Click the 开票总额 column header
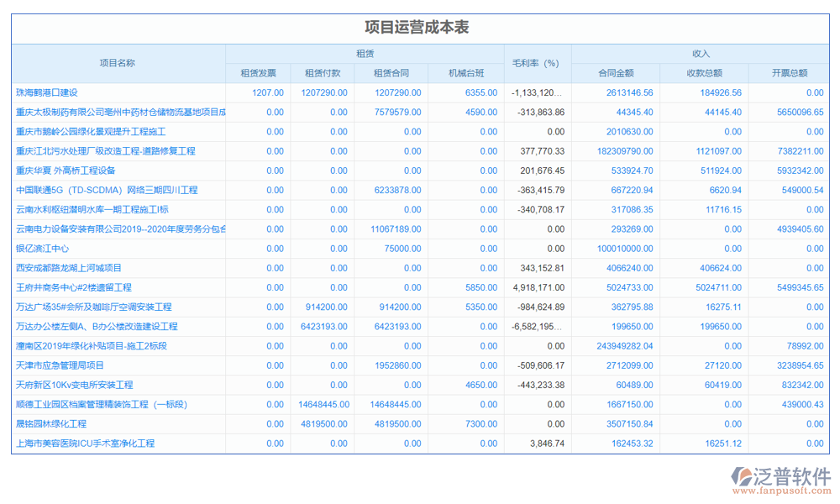Image resolution: width=840 pixels, height=504 pixels. pos(789,73)
